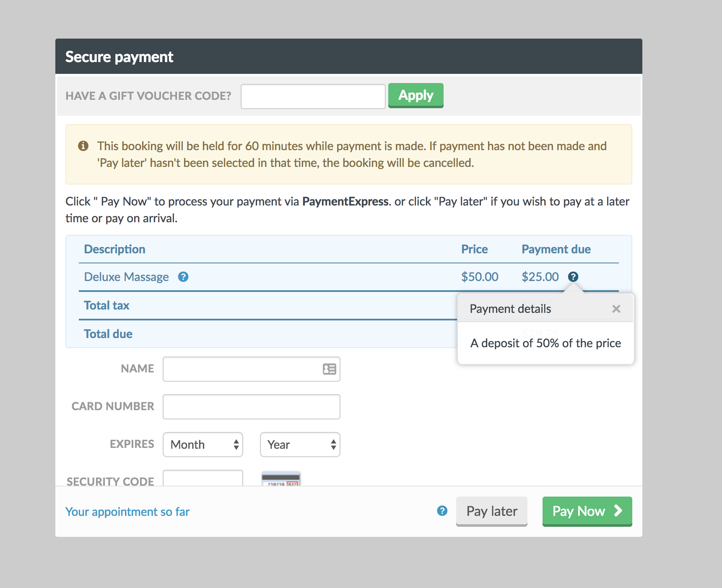
Task: Open the 'Your appointment so far' link
Action: 127,512
